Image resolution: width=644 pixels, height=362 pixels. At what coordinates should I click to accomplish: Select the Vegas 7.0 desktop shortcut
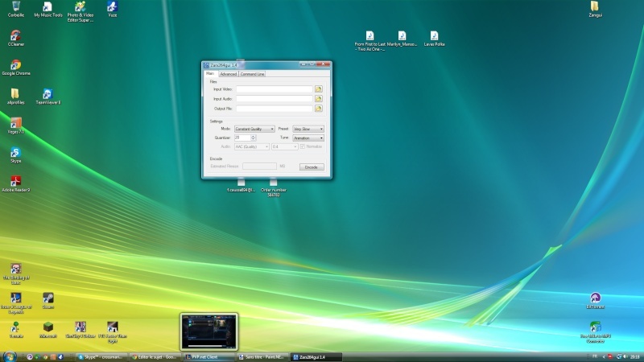coord(16,126)
